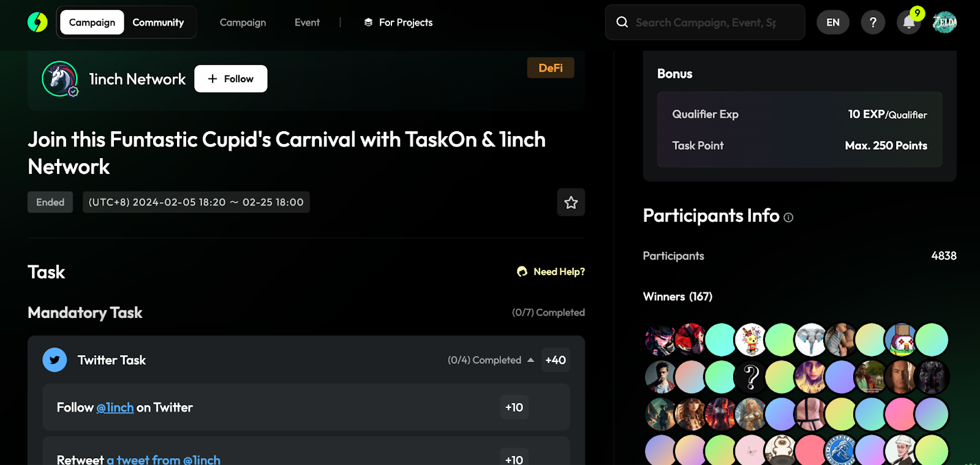Switch to the Community toggle option
The width and height of the screenshot is (980, 465).
click(x=158, y=23)
